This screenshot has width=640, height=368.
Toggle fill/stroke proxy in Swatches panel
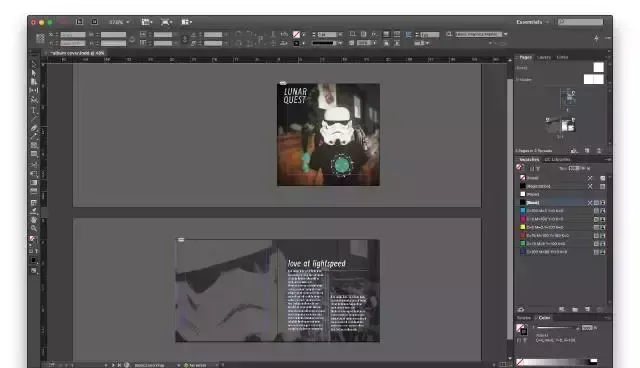coord(519,168)
